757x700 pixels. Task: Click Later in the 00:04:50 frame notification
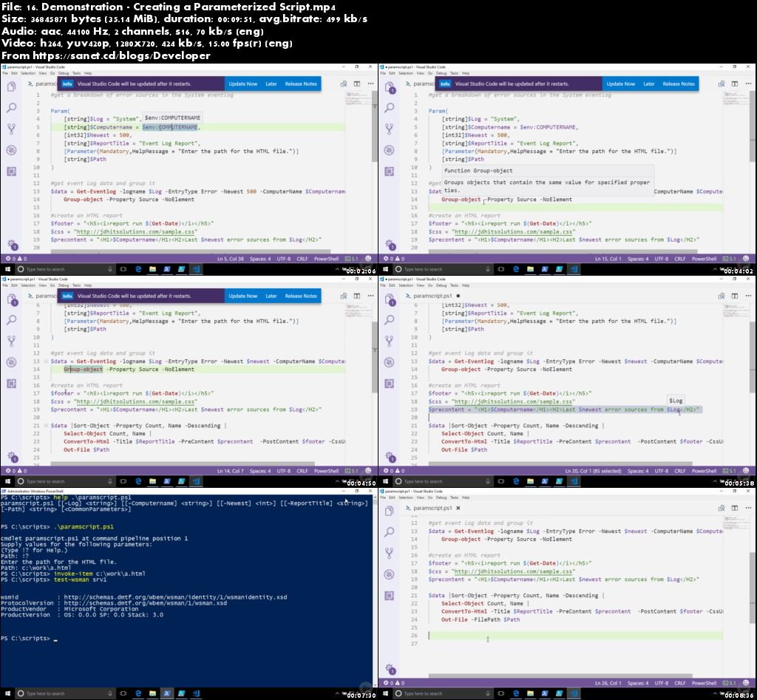pyautogui.click(x=271, y=296)
